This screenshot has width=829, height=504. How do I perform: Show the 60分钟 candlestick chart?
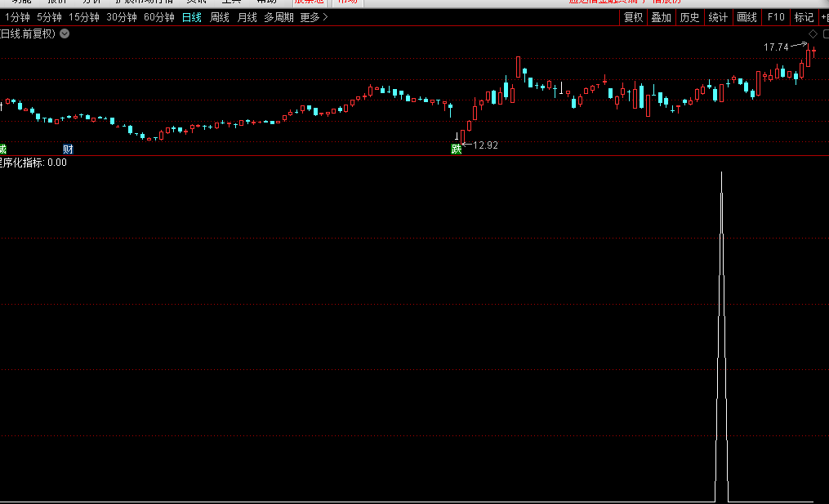tap(158, 17)
